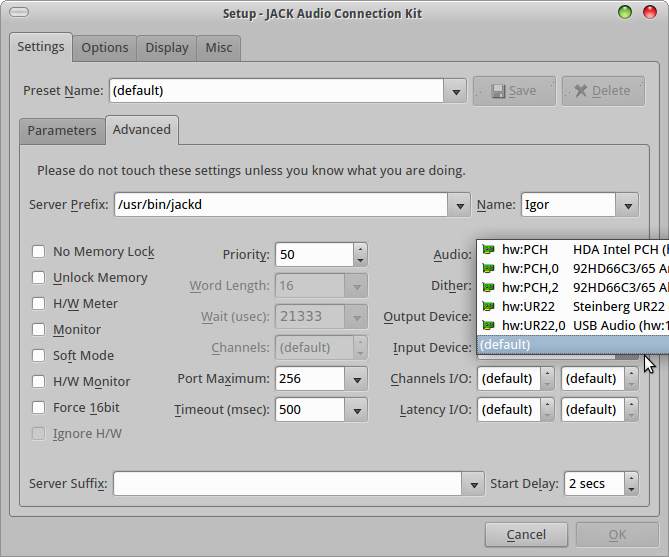Enable Soft Mode checkbox

pos(38,355)
